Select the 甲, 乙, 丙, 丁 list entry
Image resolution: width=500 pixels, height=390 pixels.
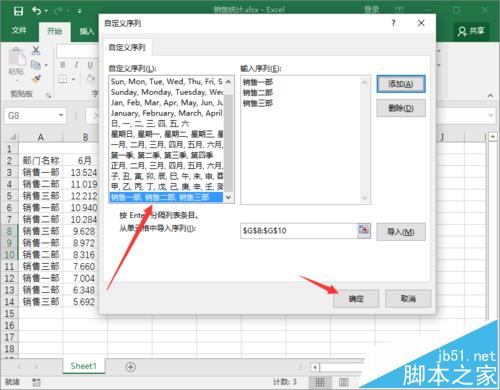pos(166,187)
